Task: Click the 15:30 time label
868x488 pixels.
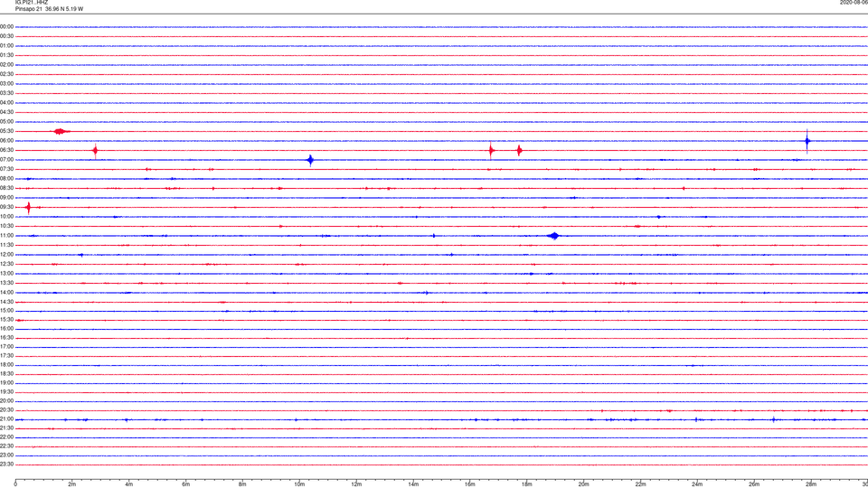Action: (x=6, y=320)
